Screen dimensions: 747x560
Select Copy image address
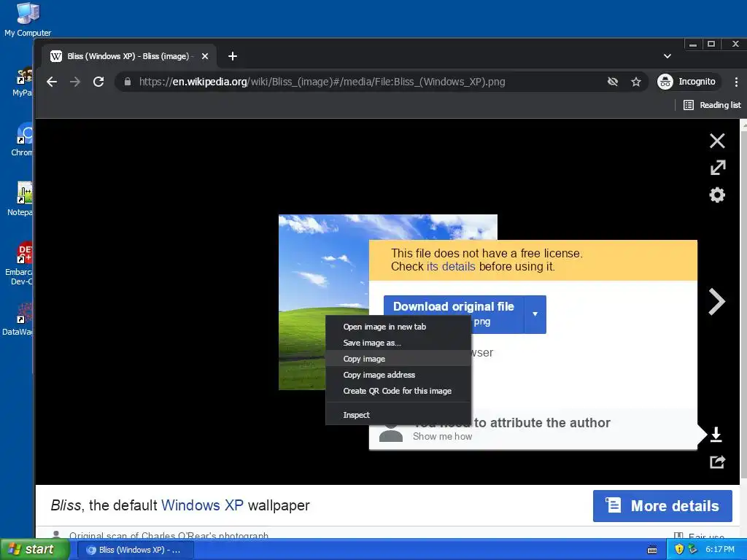[x=398, y=375]
